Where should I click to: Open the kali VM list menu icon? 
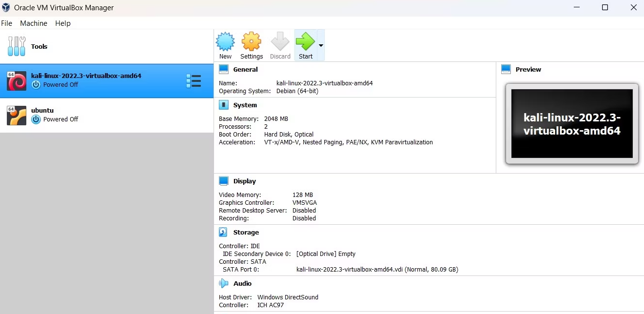coord(194,81)
